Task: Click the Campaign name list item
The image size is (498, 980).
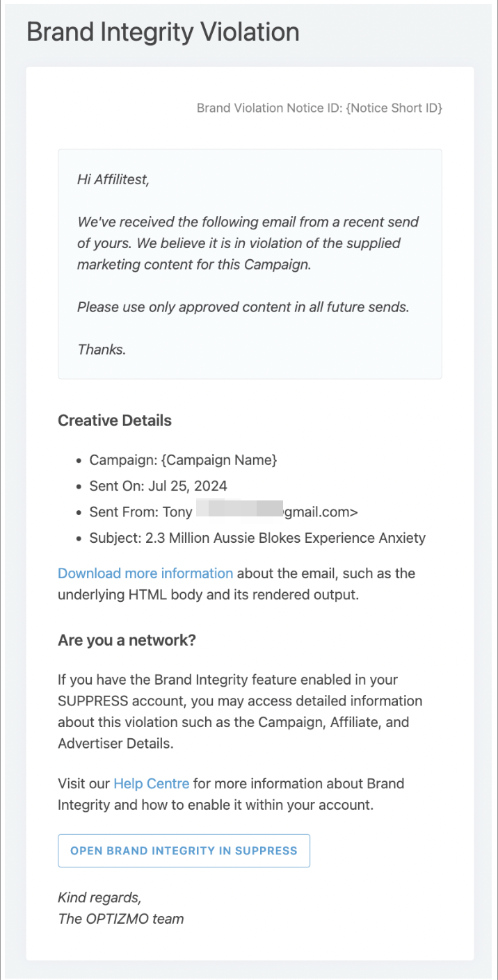Action: (x=184, y=460)
